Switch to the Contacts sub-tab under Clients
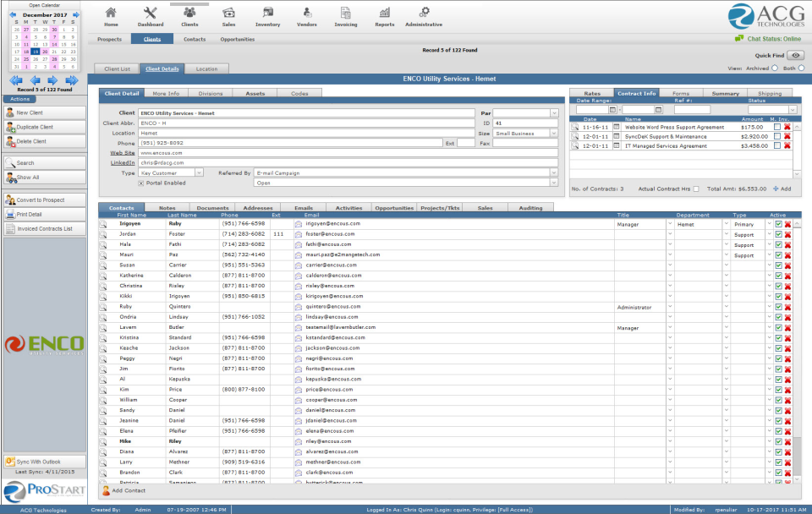 pyautogui.click(x=195, y=40)
